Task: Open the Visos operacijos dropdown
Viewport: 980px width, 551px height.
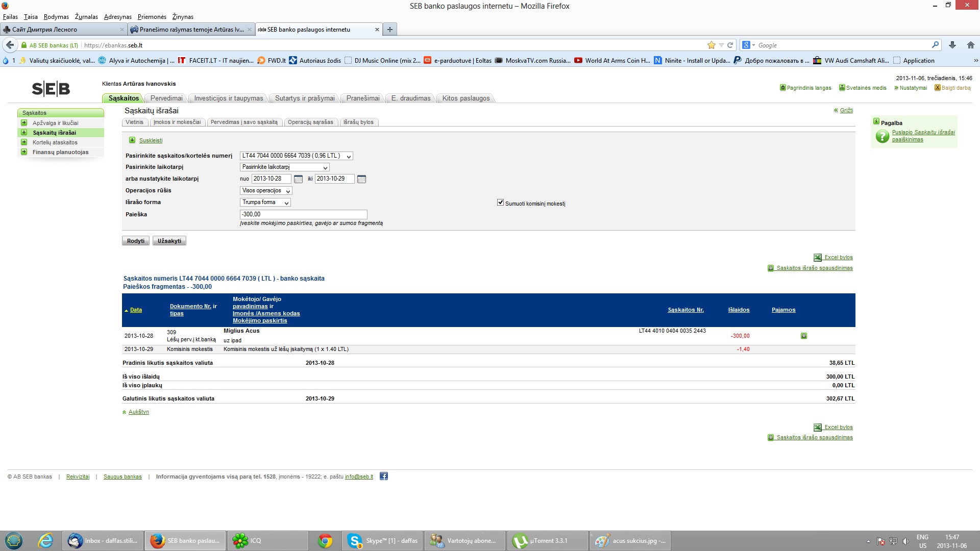Action: [266, 191]
